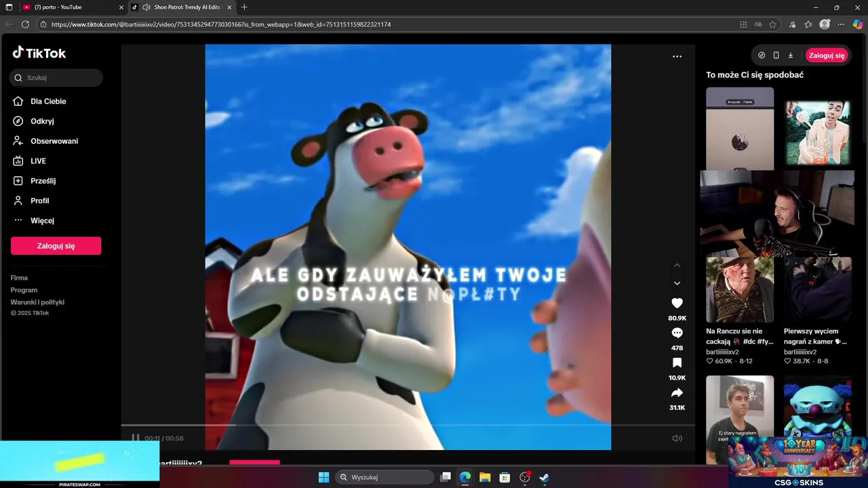
Task: Open Steam from taskbar
Action: (x=544, y=477)
